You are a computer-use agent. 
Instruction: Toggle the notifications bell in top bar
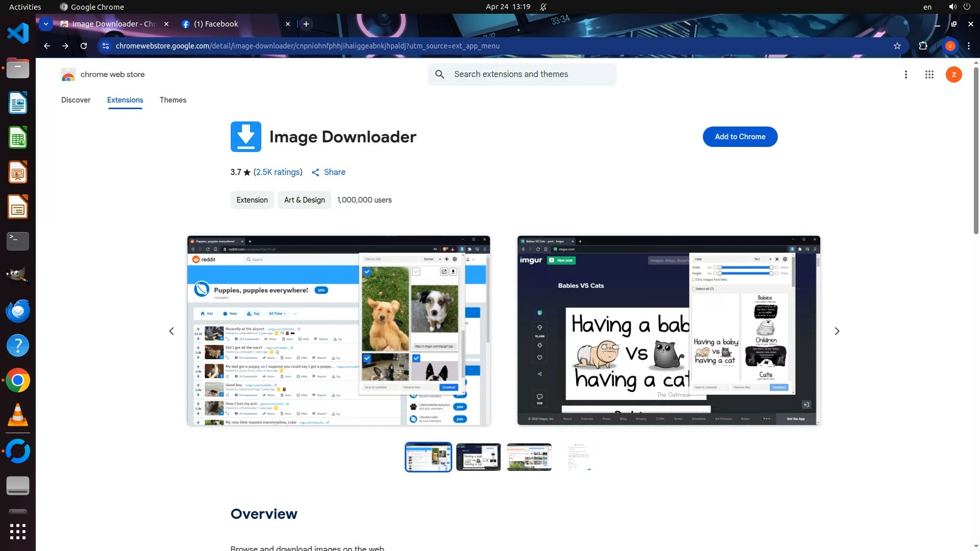coord(543,7)
